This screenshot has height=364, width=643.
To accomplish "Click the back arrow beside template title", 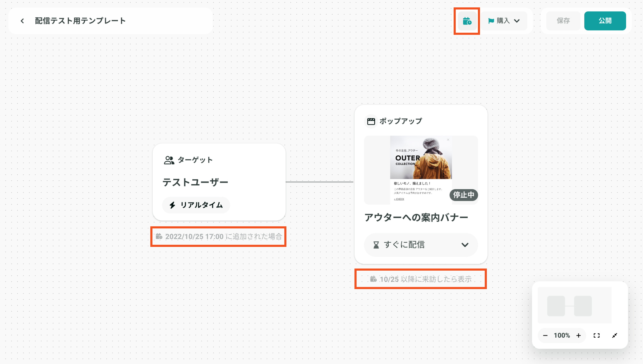I will click(x=22, y=21).
